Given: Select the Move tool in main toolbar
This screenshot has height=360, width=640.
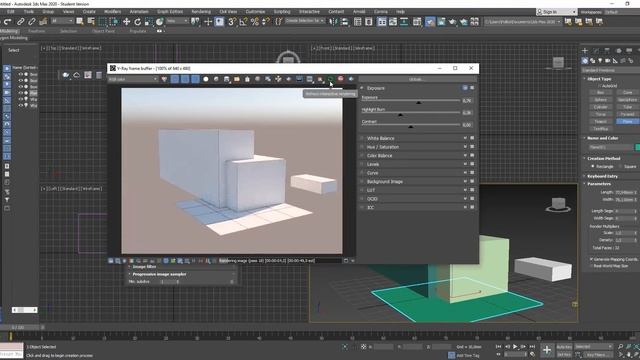Looking at the screenshot, I should (x=127, y=22).
